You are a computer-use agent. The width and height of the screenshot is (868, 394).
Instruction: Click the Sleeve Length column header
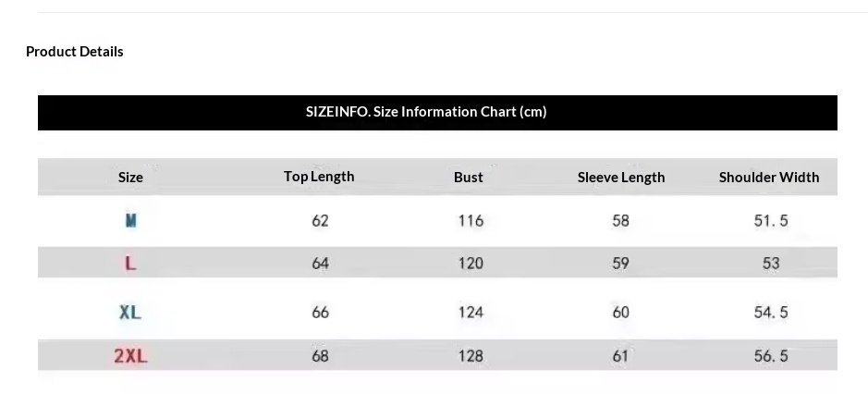(x=621, y=178)
